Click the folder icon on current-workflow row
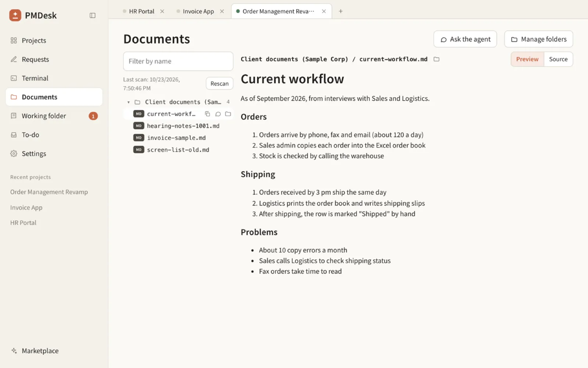Viewport: 588px width, 368px height. tap(228, 114)
